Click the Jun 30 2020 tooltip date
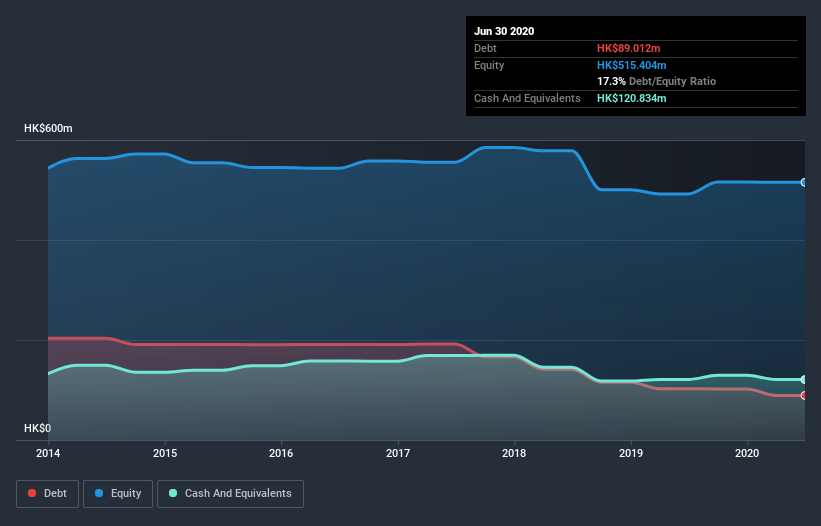 [x=504, y=31]
